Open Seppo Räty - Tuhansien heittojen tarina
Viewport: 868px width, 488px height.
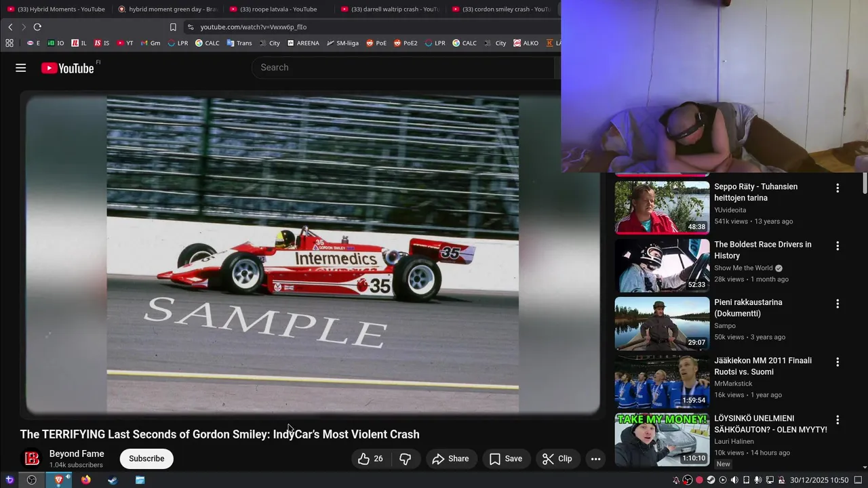pyautogui.click(x=755, y=192)
